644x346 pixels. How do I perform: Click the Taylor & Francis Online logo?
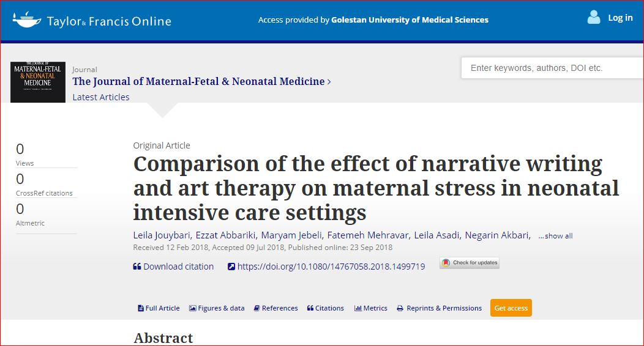pyautogui.click(x=92, y=20)
